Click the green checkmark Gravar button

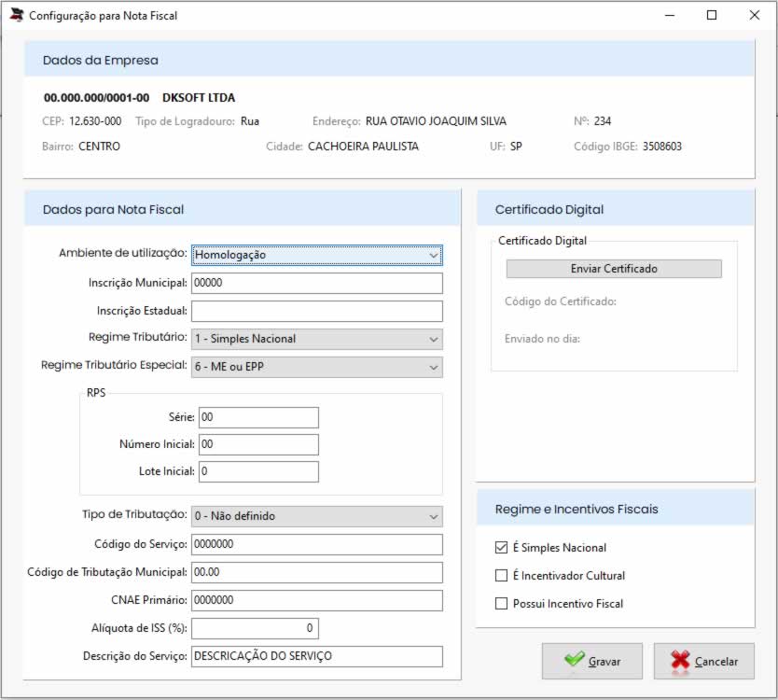[x=591, y=661]
